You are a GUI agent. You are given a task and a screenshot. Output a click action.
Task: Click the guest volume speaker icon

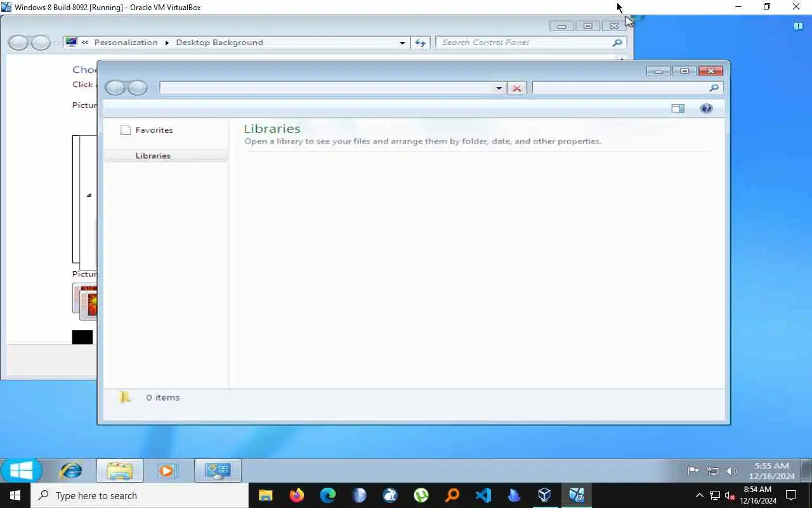coord(731,471)
